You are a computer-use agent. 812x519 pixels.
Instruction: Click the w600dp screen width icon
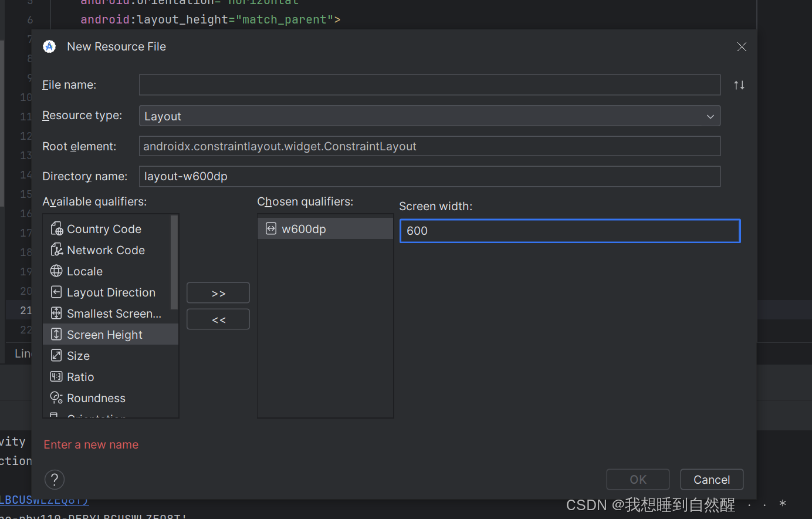point(271,228)
